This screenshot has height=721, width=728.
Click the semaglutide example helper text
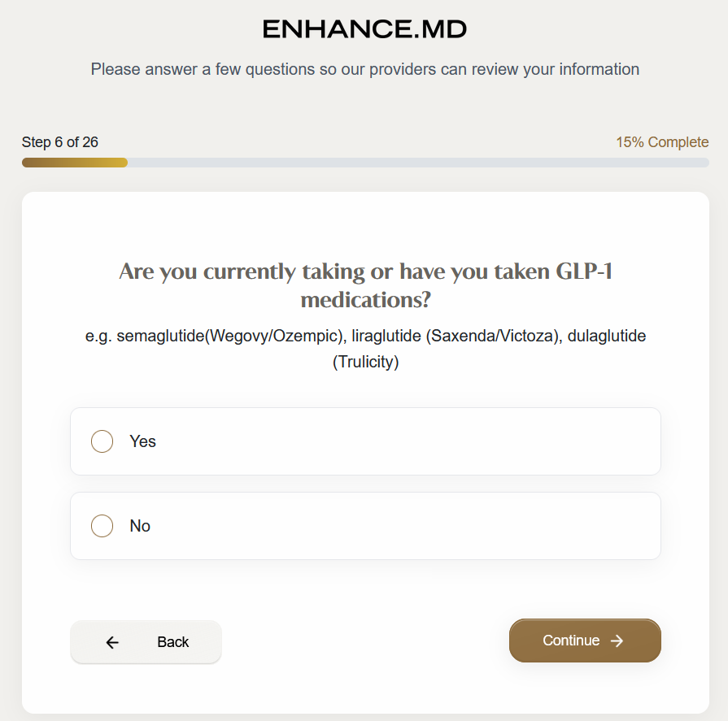365,336
